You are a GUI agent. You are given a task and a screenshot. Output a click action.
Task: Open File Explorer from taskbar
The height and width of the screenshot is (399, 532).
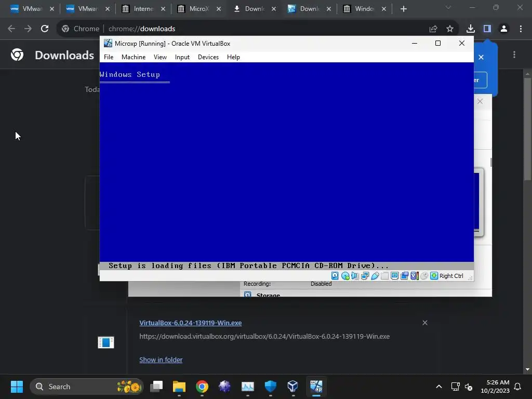pos(179,387)
